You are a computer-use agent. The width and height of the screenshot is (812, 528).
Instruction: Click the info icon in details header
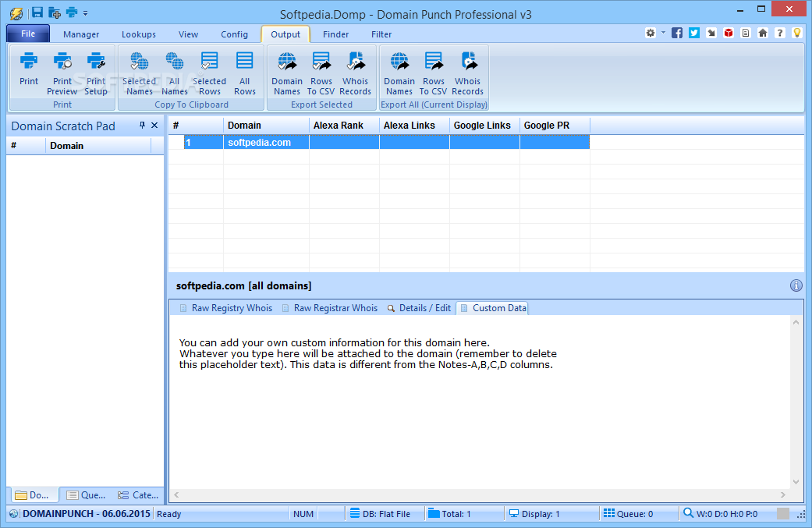coord(796,285)
